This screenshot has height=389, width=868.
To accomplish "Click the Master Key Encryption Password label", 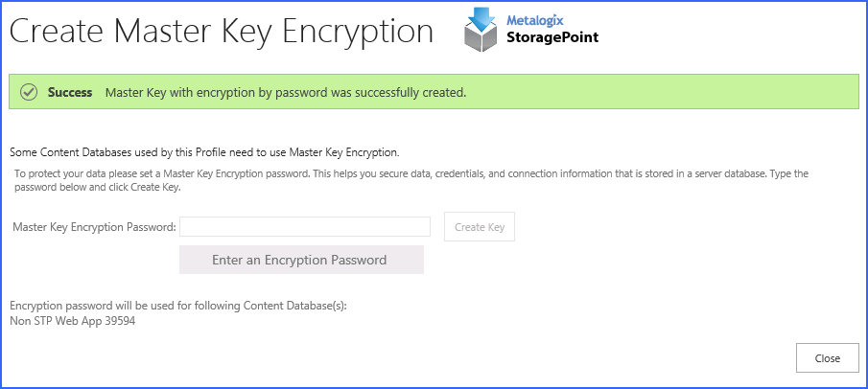I will click(x=94, y=227).
